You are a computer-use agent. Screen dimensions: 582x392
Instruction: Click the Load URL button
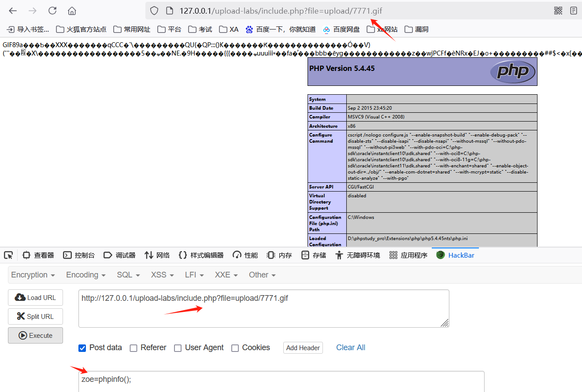point(35,298)
